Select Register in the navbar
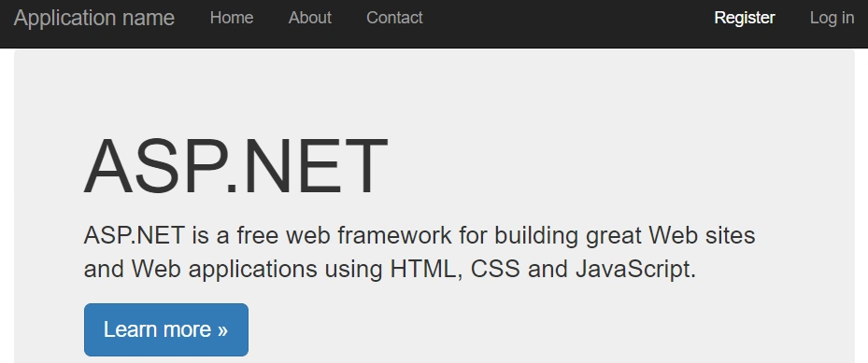 point(745,19)
